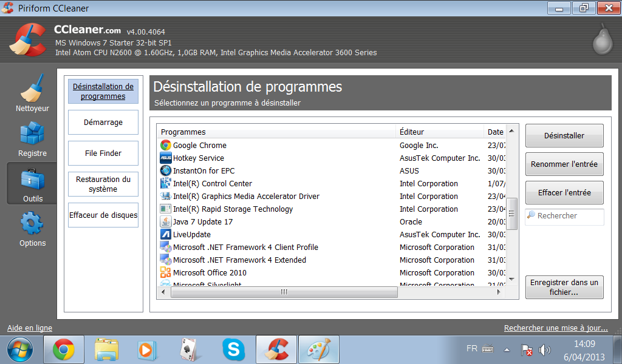
Task: Open the Aide en ligne link
Action: (x=30, y=328)
